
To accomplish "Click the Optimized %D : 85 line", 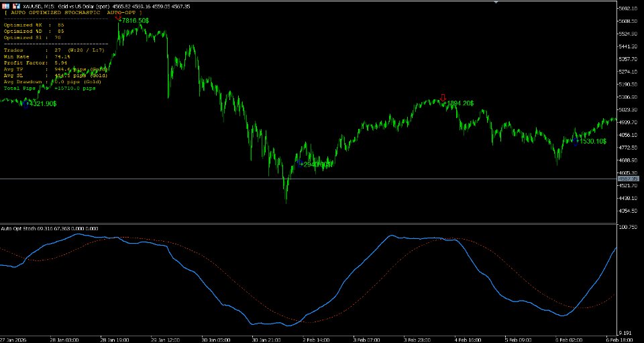I will click(x=34, y=32).
